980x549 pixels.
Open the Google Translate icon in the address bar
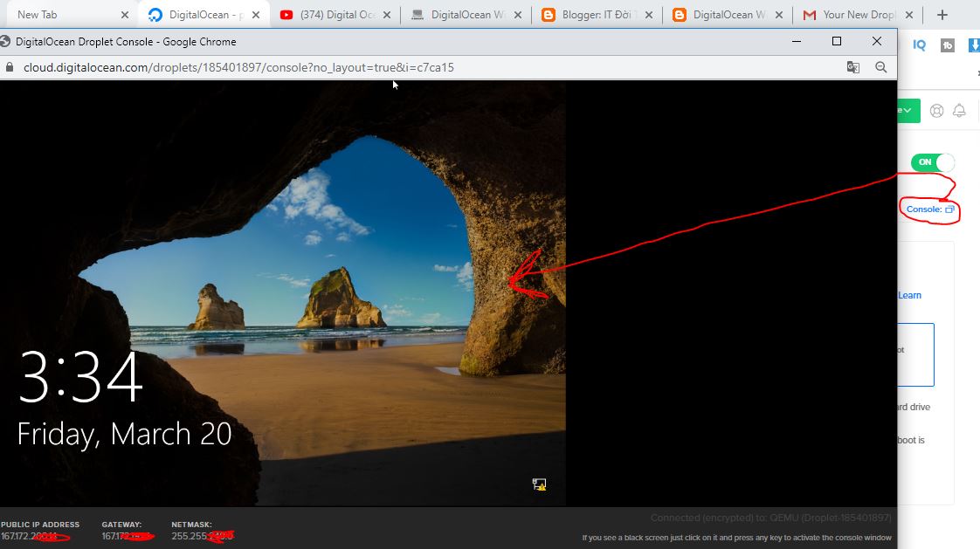(x=852, y=66)
